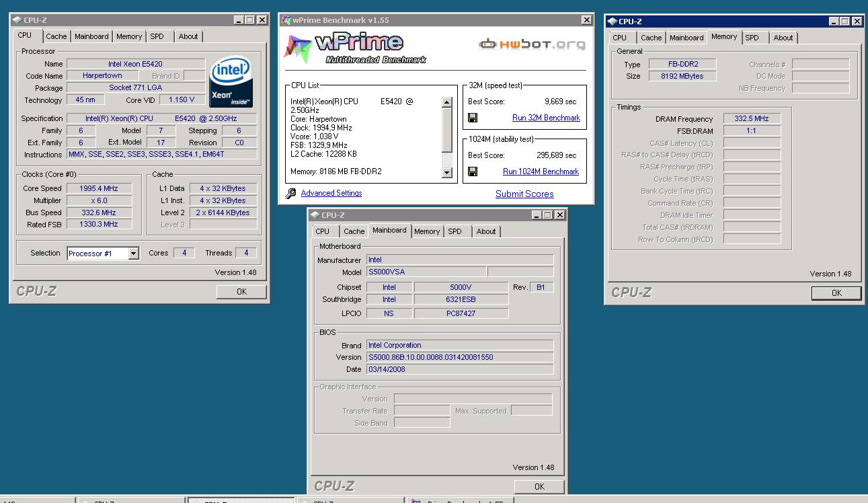Click the 45 nm technology value
This screenshot has width=868, height=503.
click(85, 100)
